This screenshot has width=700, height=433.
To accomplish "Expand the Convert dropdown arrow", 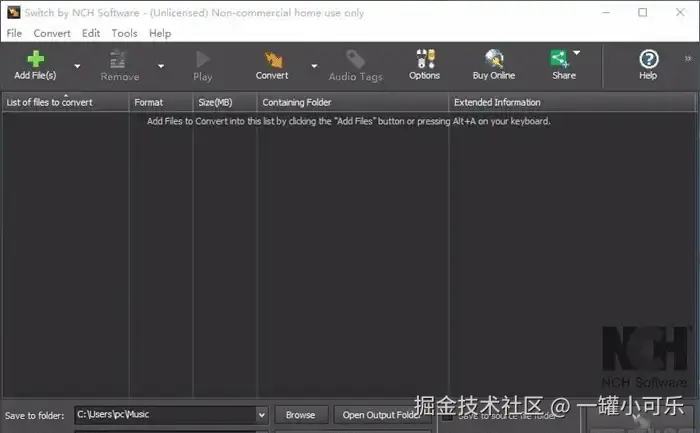I will pyautogui.click(x=314, y=66).
